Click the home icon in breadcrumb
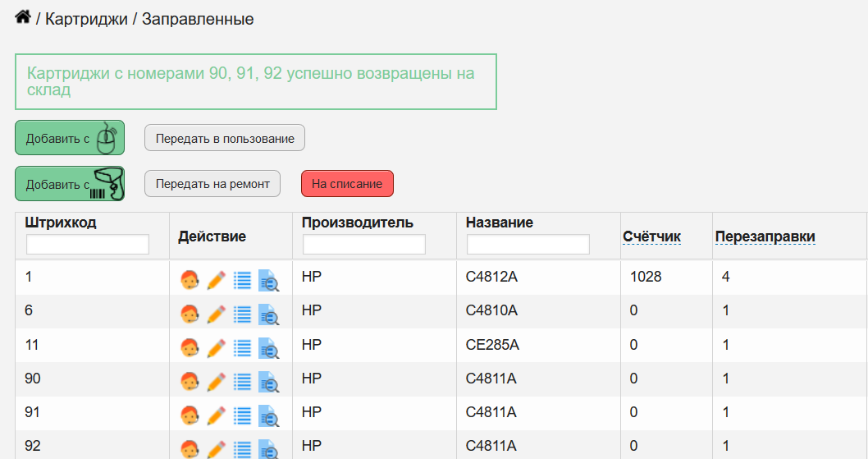868x459 pixels. [x=23, y=17]
